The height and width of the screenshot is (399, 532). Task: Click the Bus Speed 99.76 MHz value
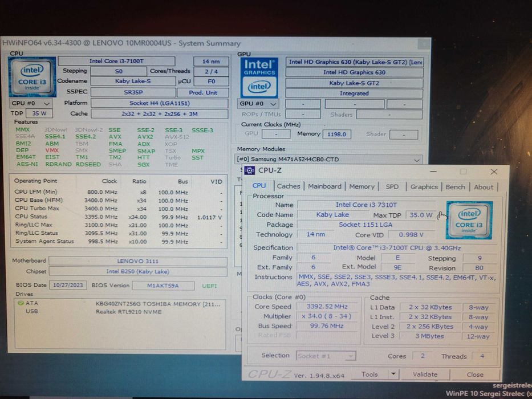coord(327,325)
